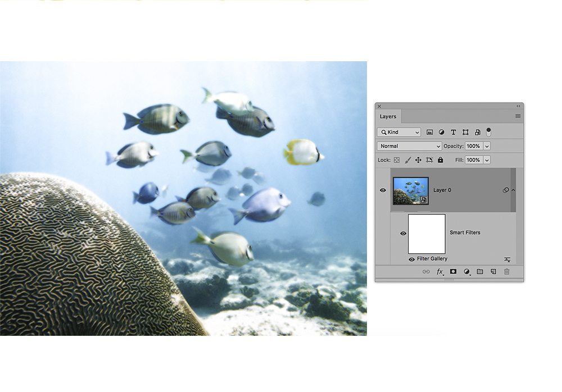Click the Lock all padlock icon
The width and height of the screenshot is (562, 392).
coord(441,160)
